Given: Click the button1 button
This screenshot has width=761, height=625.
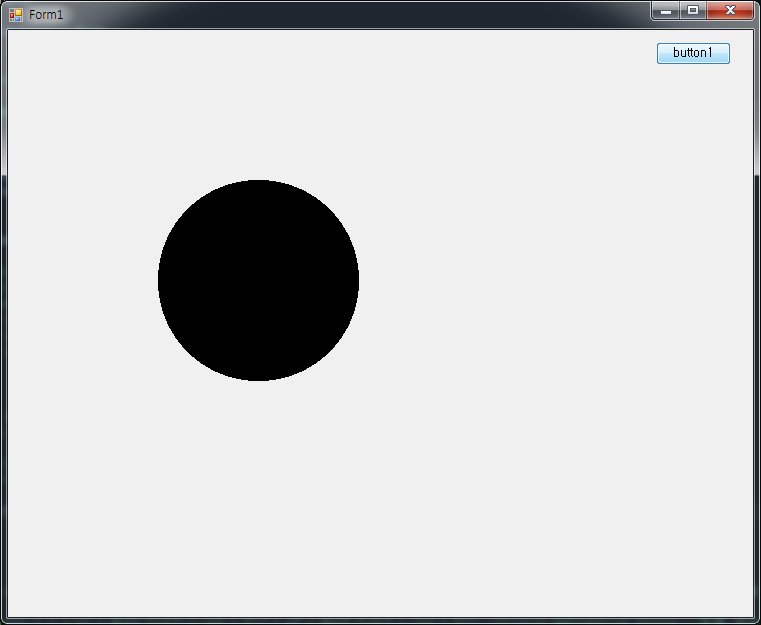Looking at the screenshot, I should coord(693,53).
